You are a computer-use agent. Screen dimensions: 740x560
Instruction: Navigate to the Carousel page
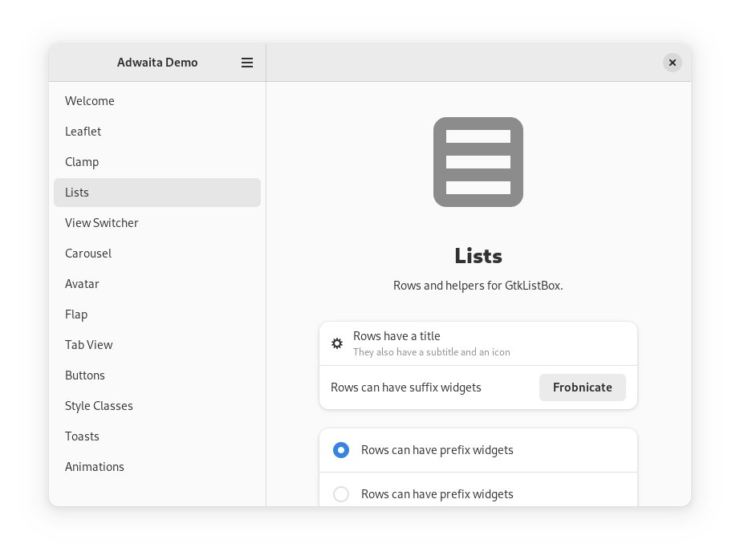(88, 254)
